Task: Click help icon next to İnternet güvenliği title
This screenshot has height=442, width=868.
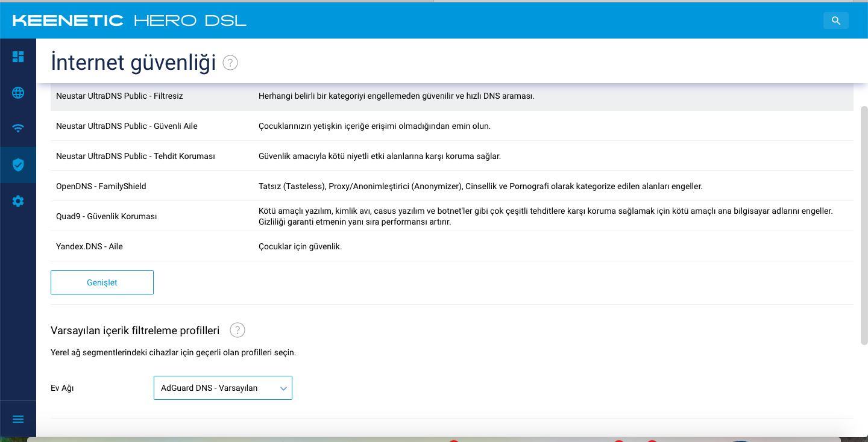Action: point(230,63)
